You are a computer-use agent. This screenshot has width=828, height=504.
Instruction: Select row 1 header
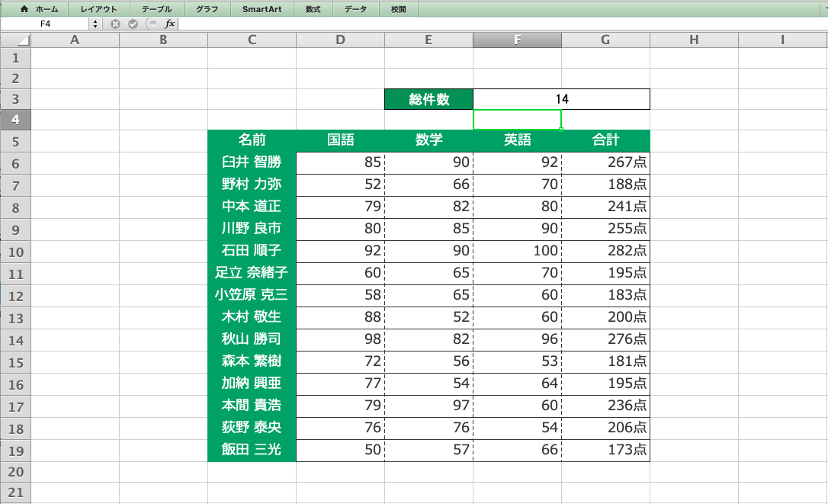(15, 58)
